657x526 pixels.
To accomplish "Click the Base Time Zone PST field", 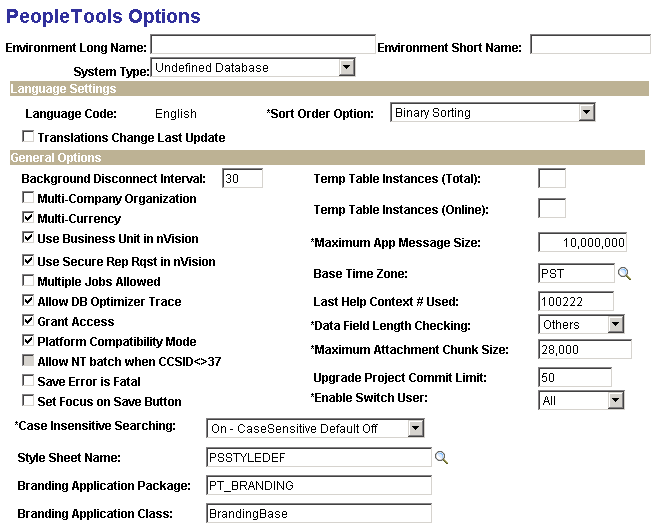I will click(577, 273).
